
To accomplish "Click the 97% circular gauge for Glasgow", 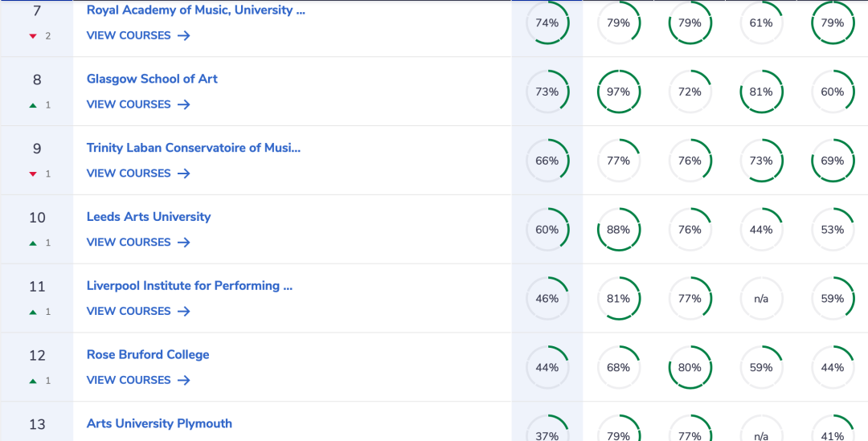I will [x=618, y=92].
